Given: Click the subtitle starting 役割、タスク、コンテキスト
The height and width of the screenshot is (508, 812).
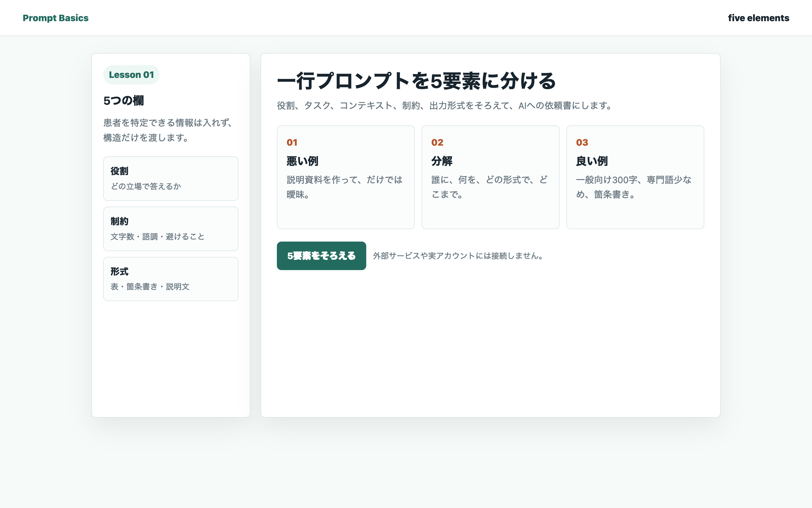Looking at the screenshot, I should coord(444,106).
